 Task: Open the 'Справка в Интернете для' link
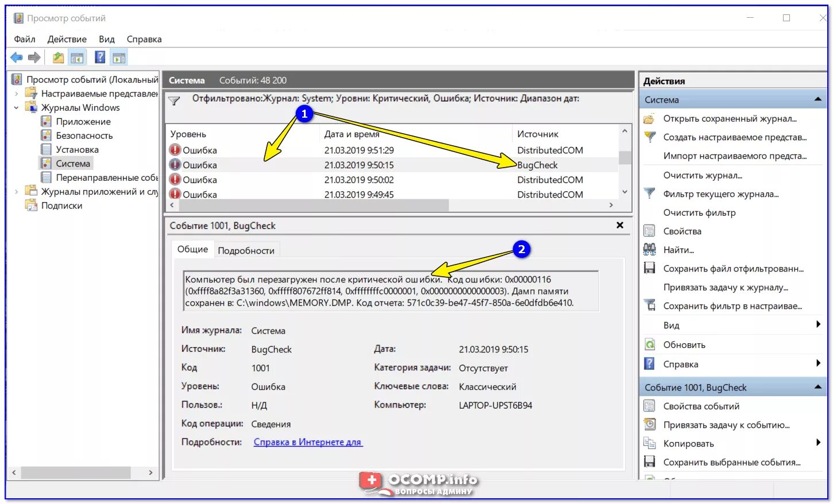(x=308, y=442)
